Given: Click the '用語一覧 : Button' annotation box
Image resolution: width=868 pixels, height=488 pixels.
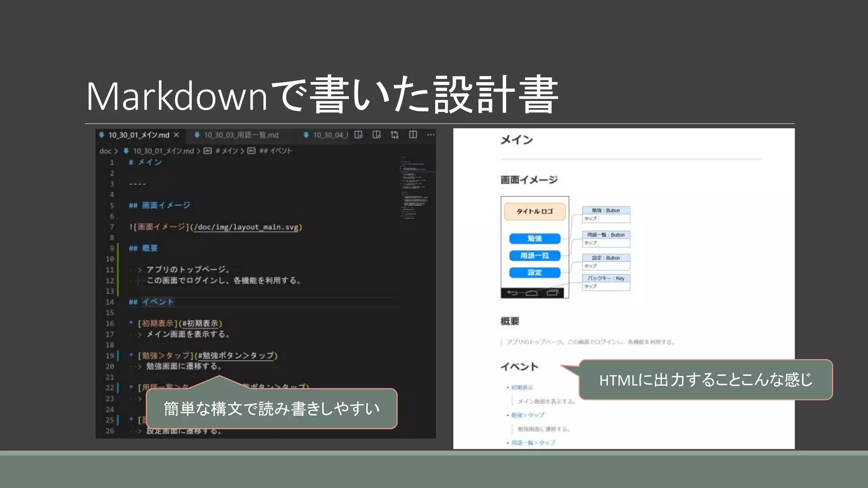Looking at the screenshot, I should coord(606,239).
